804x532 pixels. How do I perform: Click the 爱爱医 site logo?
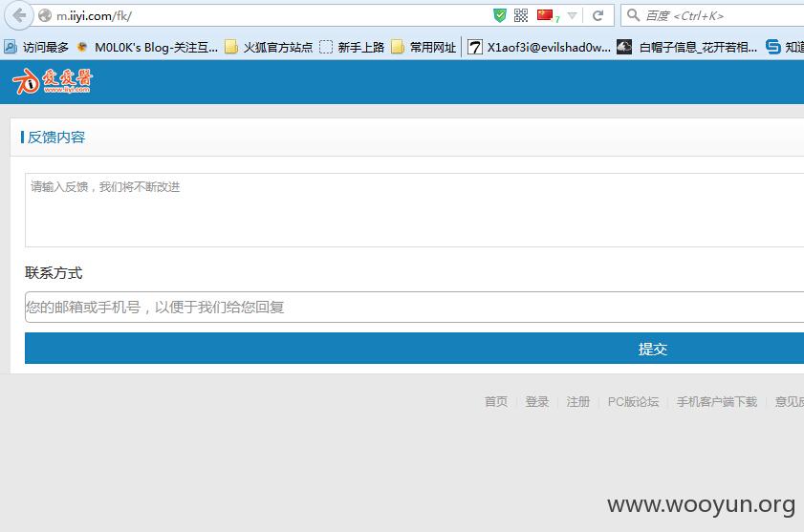[x=53, y=81]
